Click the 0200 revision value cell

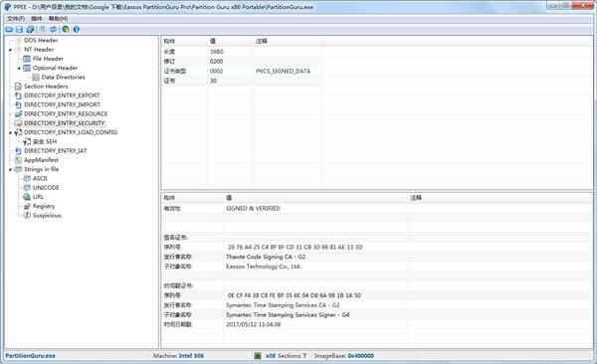pyautogui.click(x=216, y=62)
